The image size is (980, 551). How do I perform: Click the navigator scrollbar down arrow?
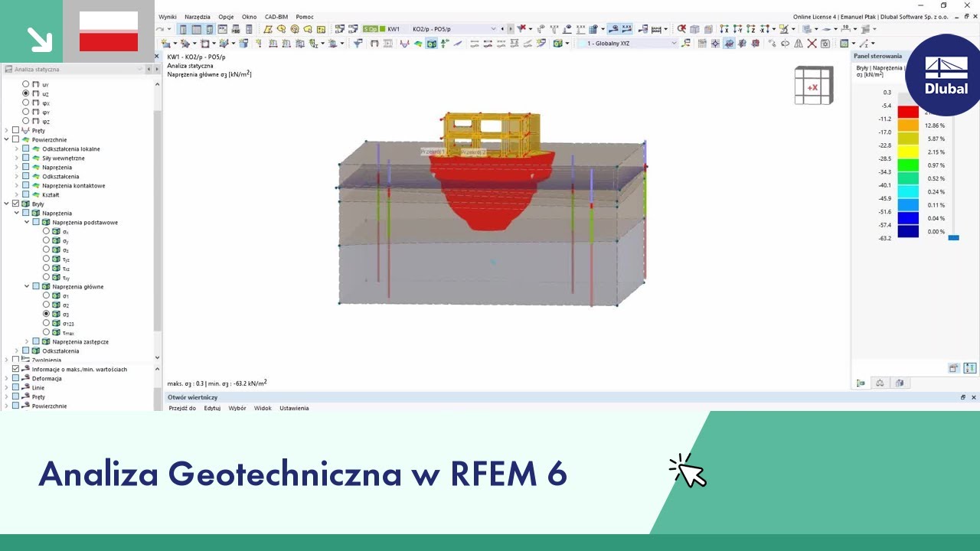(158, 357)
